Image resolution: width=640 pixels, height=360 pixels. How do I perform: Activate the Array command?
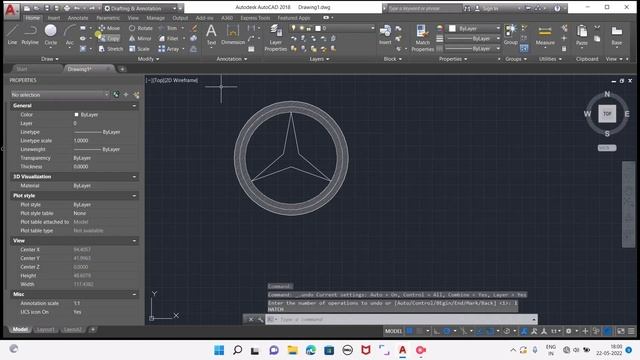point(169,49)
